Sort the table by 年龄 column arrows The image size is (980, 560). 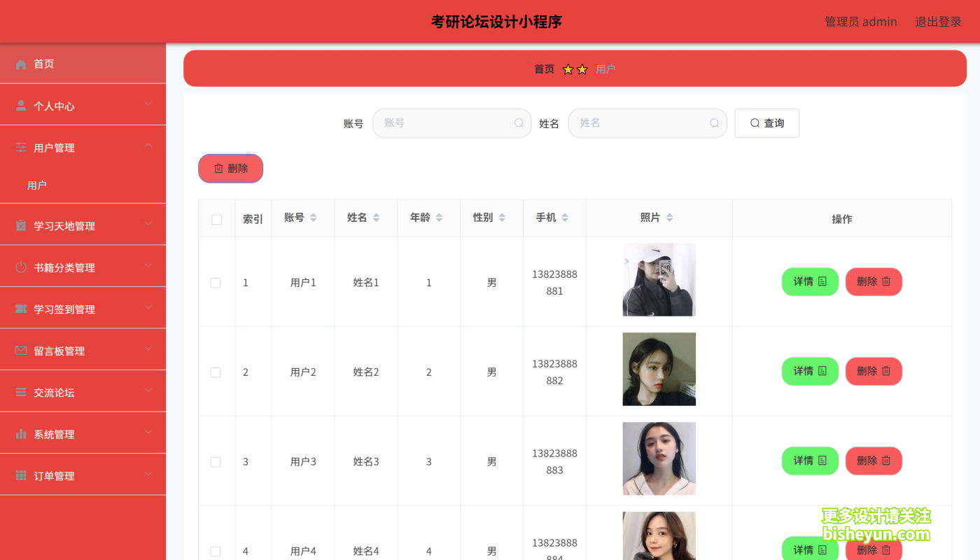[x=441, y=217]
